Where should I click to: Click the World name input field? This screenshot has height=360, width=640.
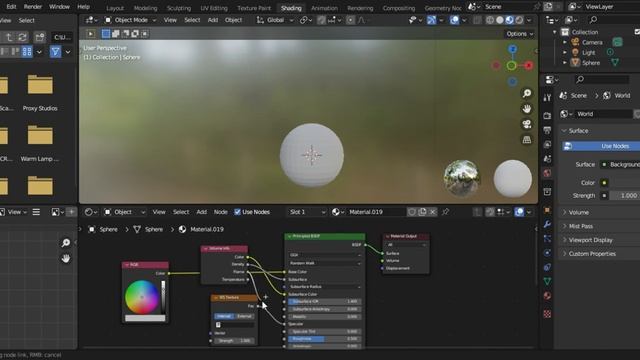[603, 114]
